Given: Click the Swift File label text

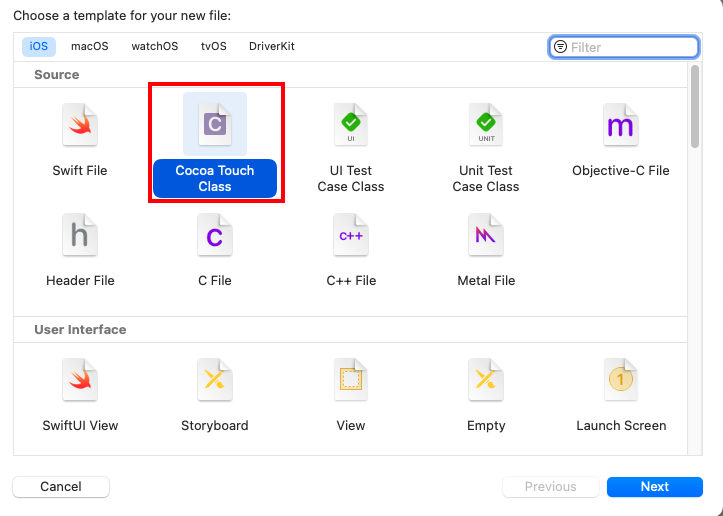Looking at the screenshot, I should coord(80,171).
